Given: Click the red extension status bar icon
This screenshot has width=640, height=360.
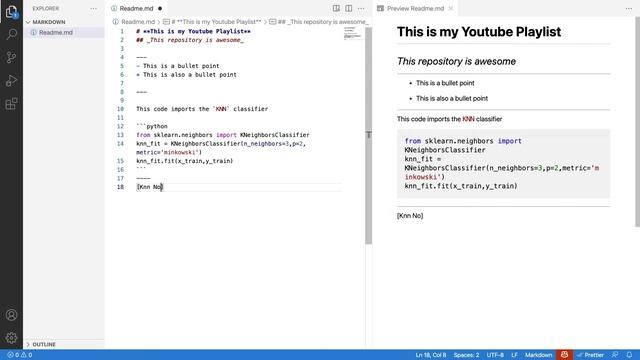Looking at the screenshot, I should tap(564, 355).
